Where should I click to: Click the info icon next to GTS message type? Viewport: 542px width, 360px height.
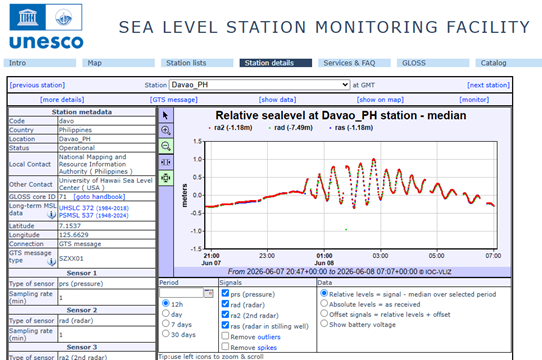[x=51, y=262]
